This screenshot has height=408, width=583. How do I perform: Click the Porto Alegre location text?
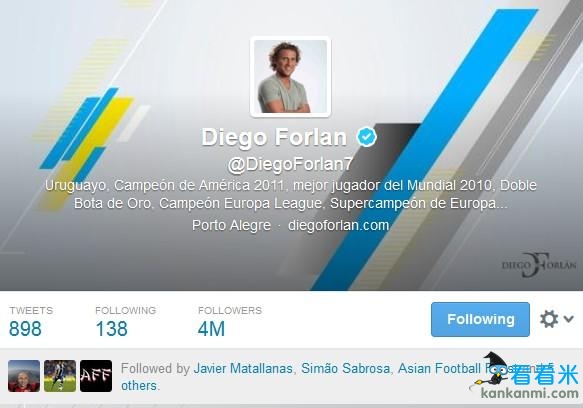pos(231,225)
